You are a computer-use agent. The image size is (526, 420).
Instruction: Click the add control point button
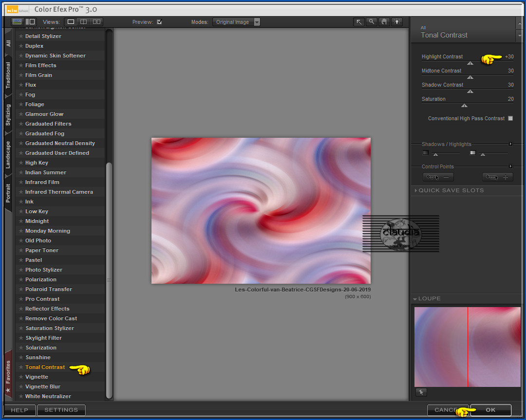click(497, 177)
